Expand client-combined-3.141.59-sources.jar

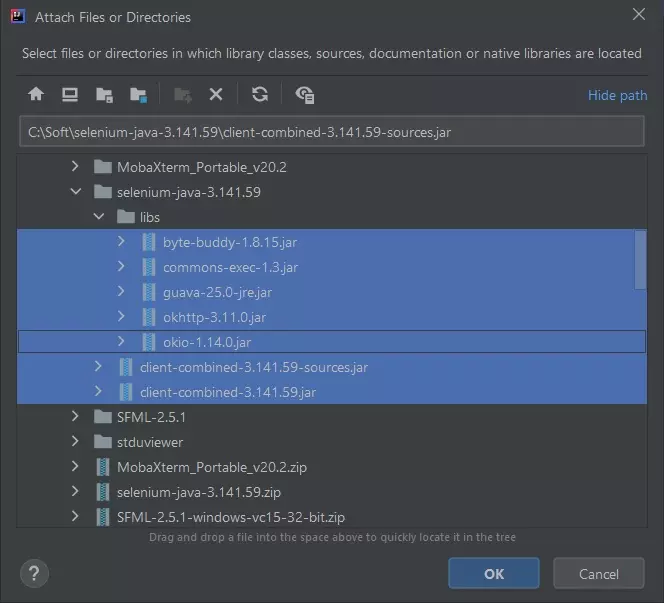(98, 366)
